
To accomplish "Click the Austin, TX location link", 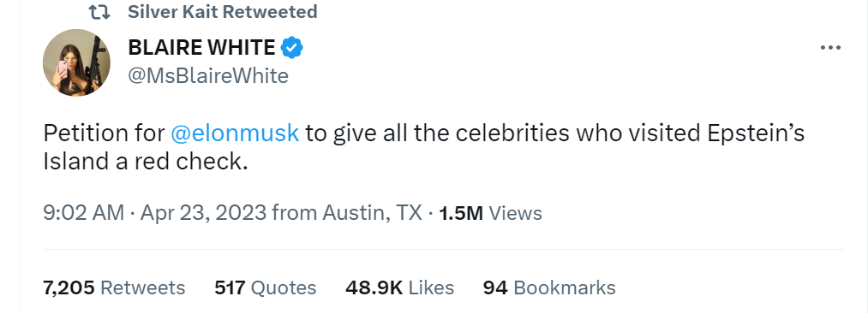I will point(373,213).
